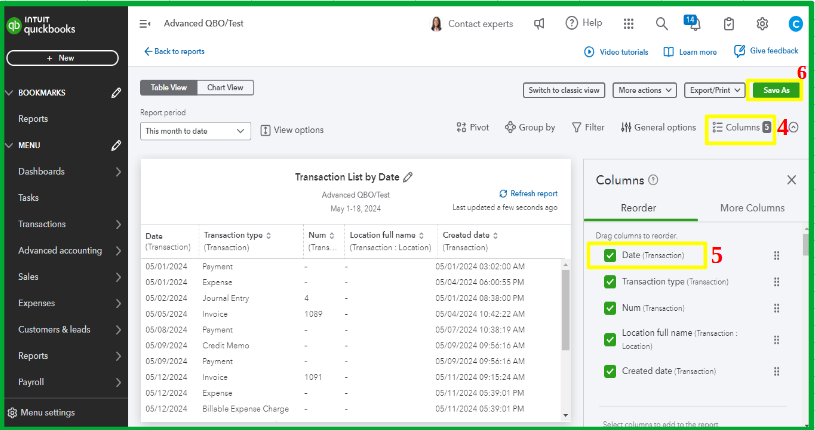Open the Pivot option
The height and width of the screenshot is (430, 815).
point(472,127)
